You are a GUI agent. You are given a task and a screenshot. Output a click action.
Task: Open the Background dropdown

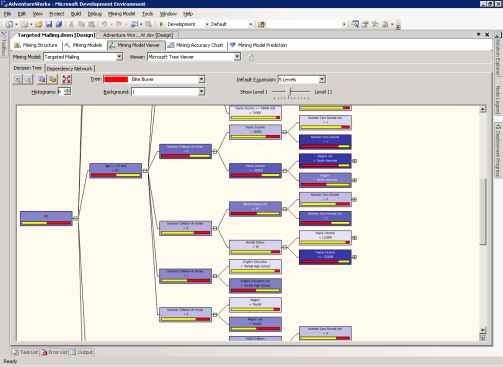coord(201,92)
